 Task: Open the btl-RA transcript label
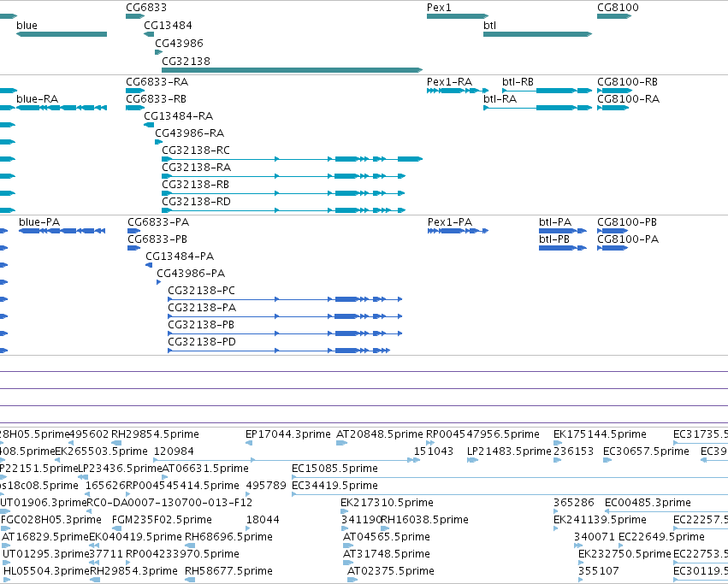point(500,99)
